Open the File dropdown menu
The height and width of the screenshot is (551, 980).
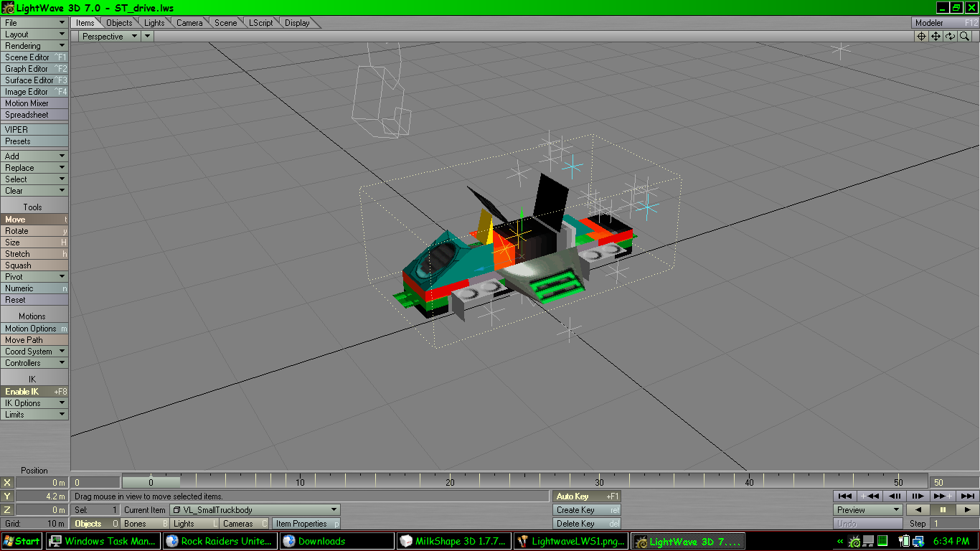34,23
